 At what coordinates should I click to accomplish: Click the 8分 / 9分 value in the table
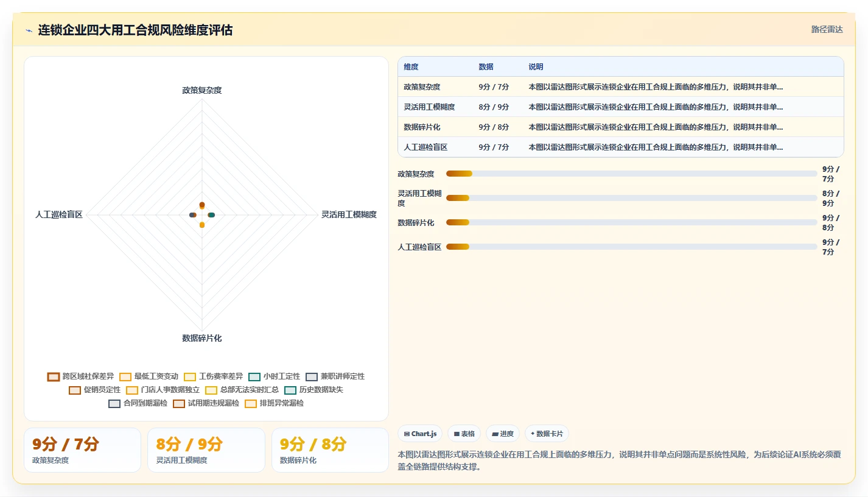click(x=494, y=107)
